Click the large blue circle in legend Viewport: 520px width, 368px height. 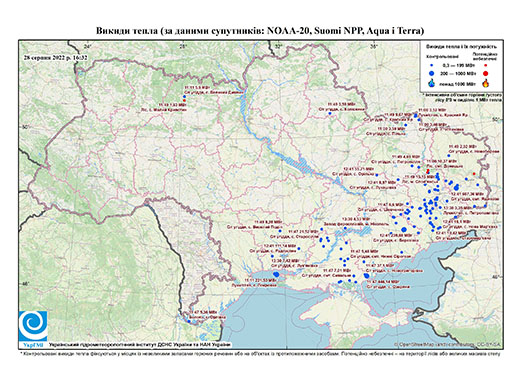pyautogui.click(x=432, y=73)
